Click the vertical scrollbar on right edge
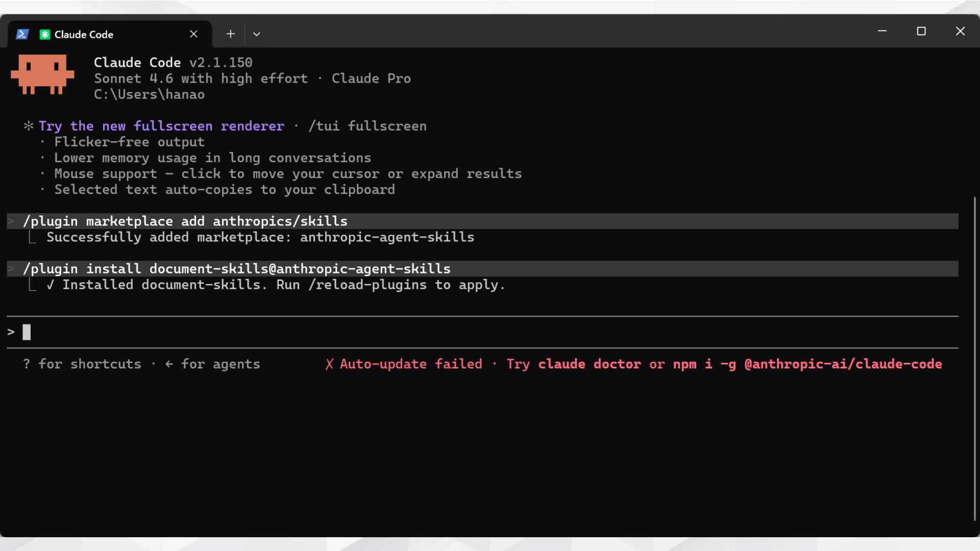This screenshot has width=980, height=551. pos(974,358)
